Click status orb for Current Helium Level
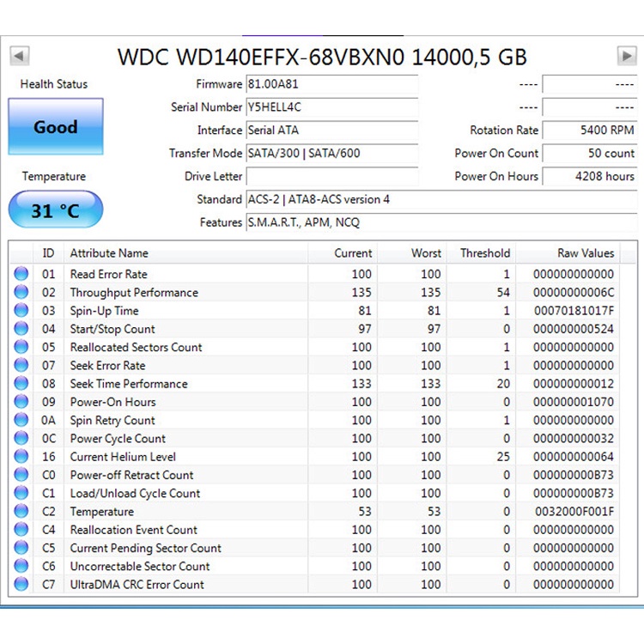644x644 pixels. [x=21, y=456]
